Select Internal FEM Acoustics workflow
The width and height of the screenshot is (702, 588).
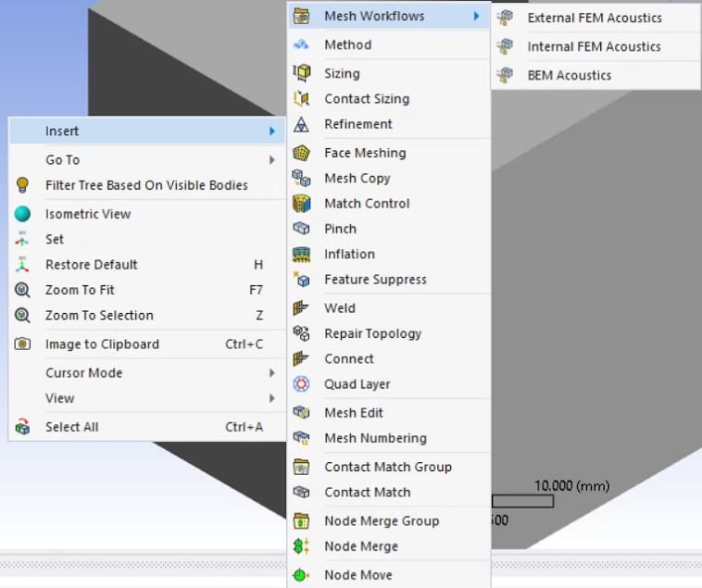pos(596,46)
